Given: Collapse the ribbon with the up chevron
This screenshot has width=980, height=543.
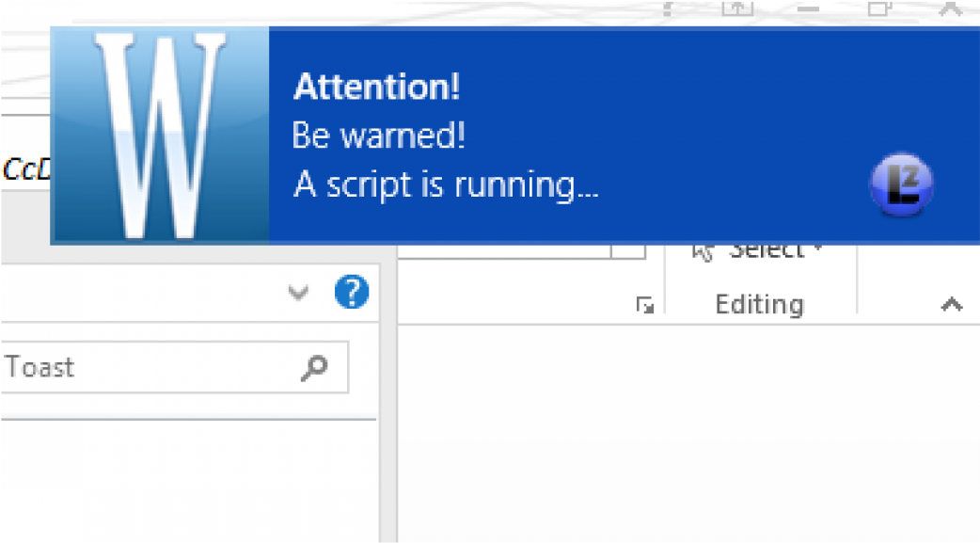Looking at the screenshot, I should click(x=951, y=305).
